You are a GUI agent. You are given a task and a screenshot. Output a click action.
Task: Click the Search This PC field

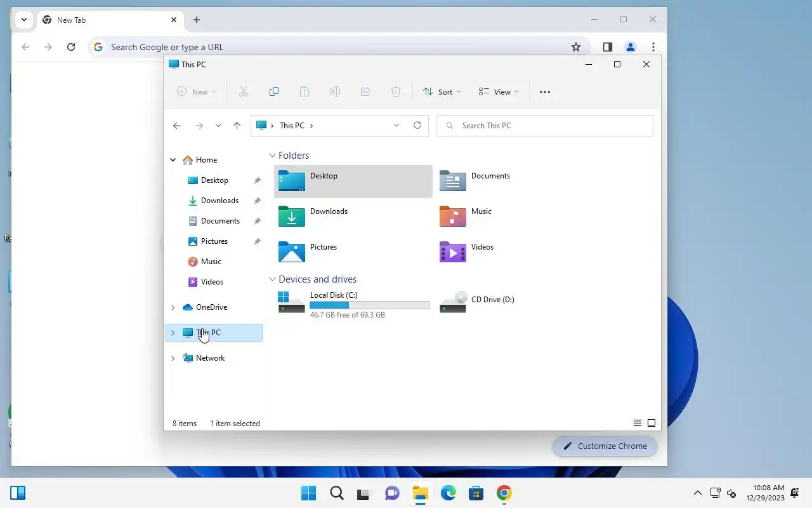(545, 126)
